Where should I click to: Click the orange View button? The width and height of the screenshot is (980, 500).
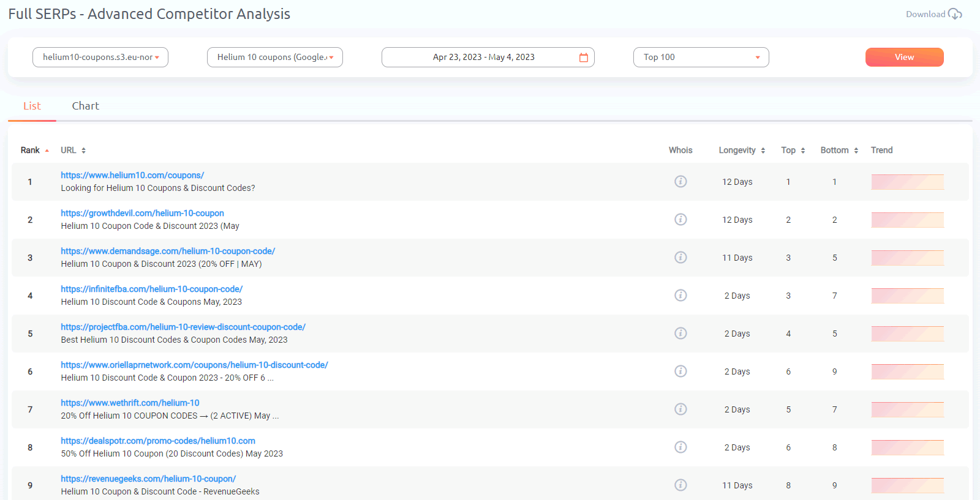[x=904, y=57]
